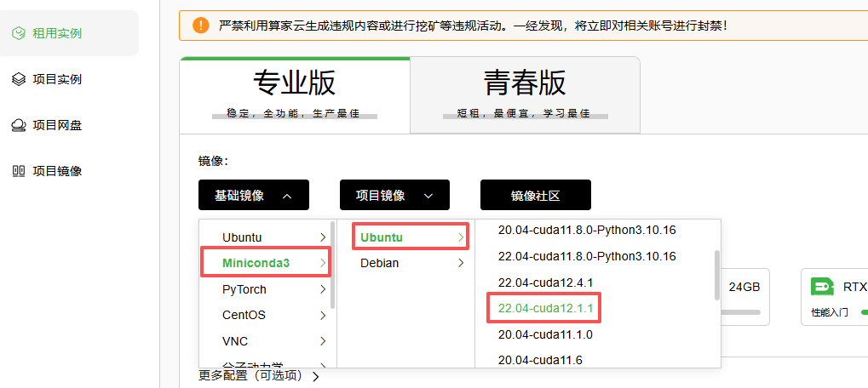Viewport: 868px width, 388px height.
Task: Click the 项目网盘 cloud disk icon
Action: point(19,125)
